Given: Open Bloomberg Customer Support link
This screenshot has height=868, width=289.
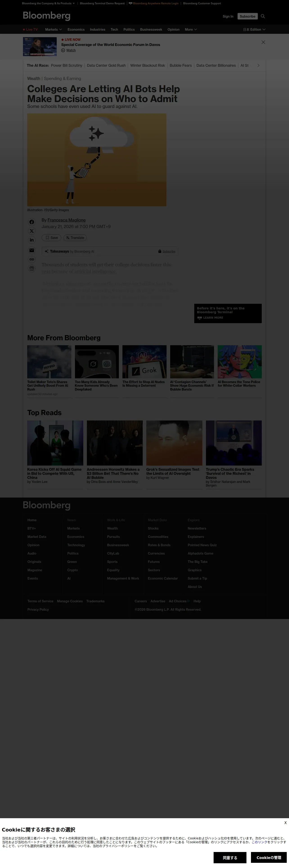Looking at the screenshot, I should (202, 3).
